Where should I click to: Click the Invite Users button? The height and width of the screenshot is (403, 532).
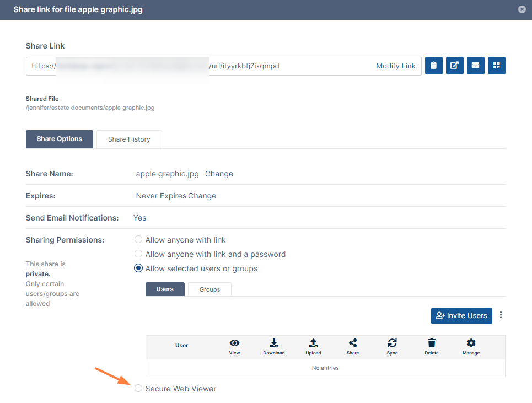click(461, 315)
